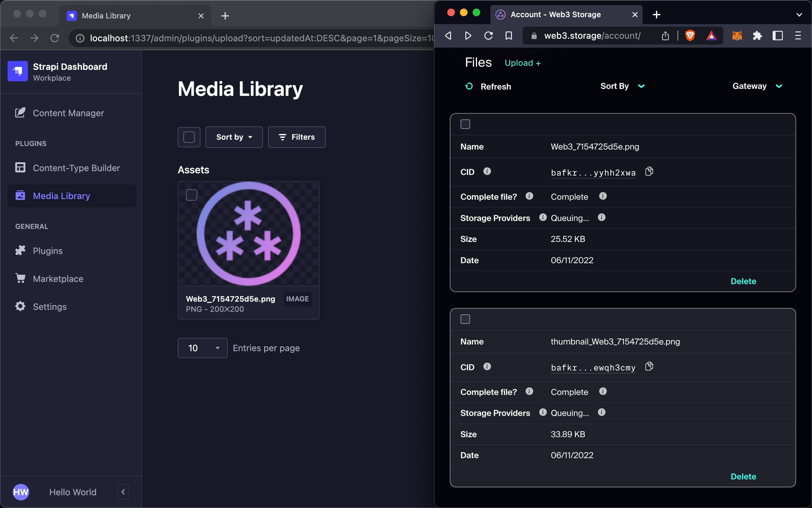Screen dimensions: 812x508
Task: Delete the Web3_7154725d5e.png file
Action: pyautogui.click(x=743, y=281)
